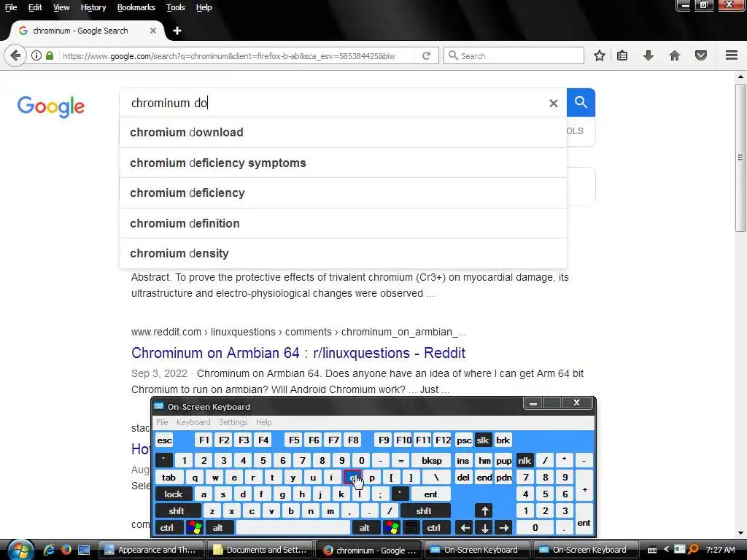This screenshot has height=560, width=747.
Task: Open Keyboard menu in On-Screen Keyboard
Action: (193, 422)
